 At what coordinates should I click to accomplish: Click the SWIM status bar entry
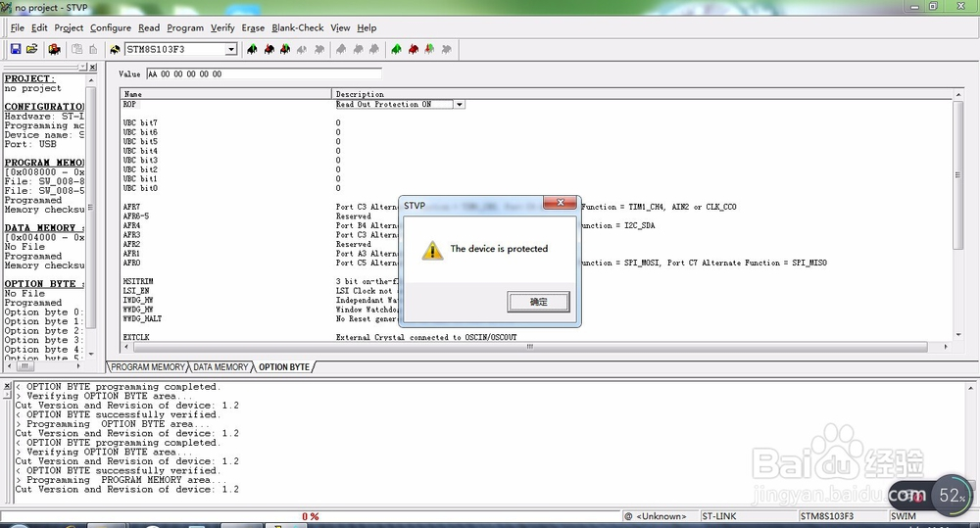pos(904,516)
